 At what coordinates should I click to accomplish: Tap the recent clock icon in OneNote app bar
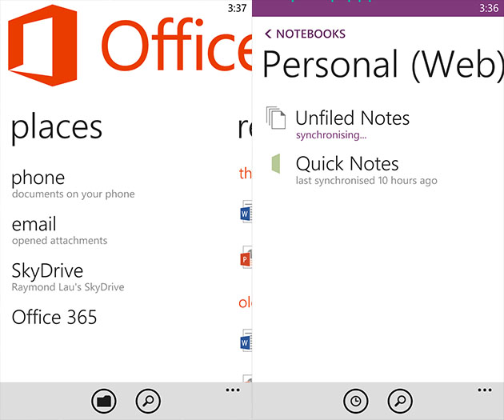pyautogui.click(x=356, y=401)
